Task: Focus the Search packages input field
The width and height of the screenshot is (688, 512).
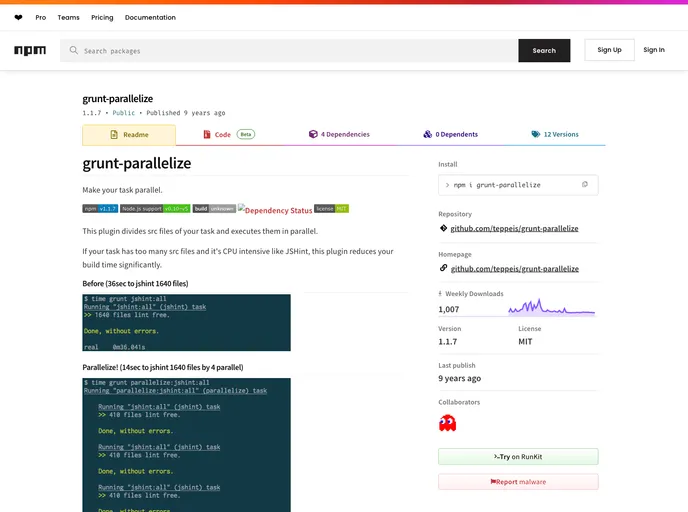Action: pyautogui.click(x=289, y=50)
